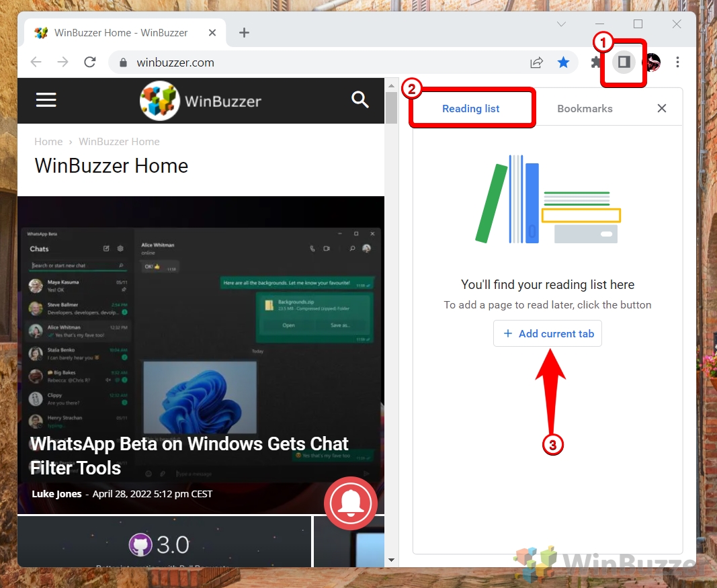Open WinBuzzer hamburger menu
Viewport: 717px width, 588px height.
(46, 99)
